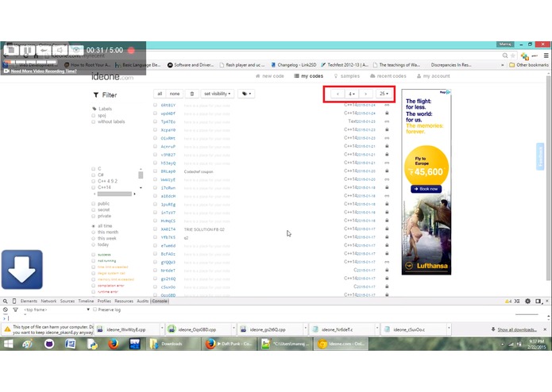Deselect codes with the none button
Screen dimensions: 552x392
pos(175,94)
